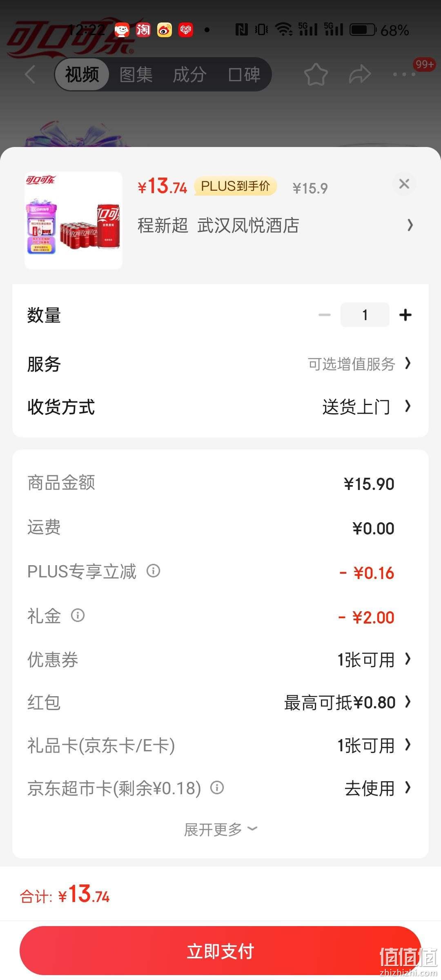Switch to the 图集 tab
The height and width of the screenshot is (980, 441).
click(136, 74)
